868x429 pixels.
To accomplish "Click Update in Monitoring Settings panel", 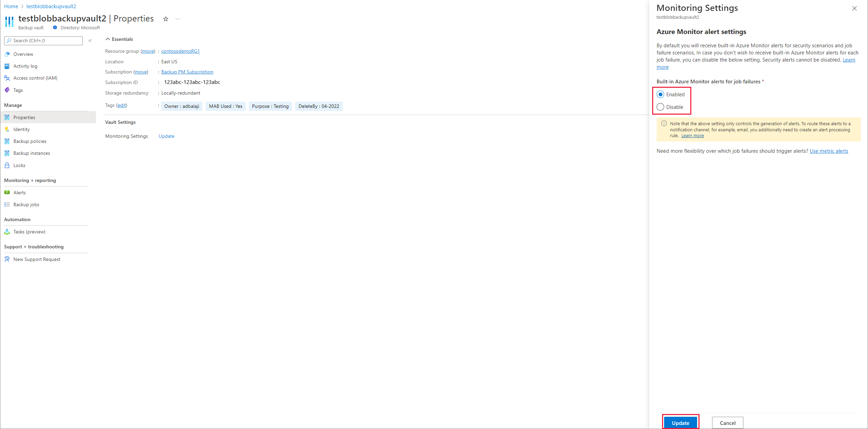I will [681, 423].
